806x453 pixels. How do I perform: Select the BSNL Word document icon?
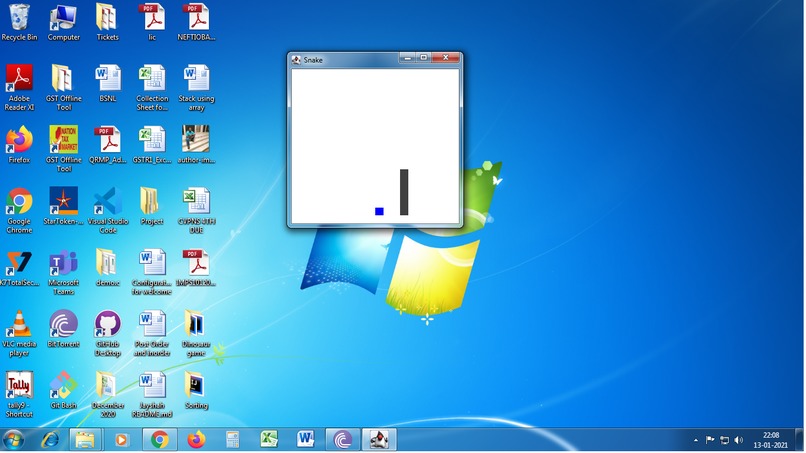107,84
